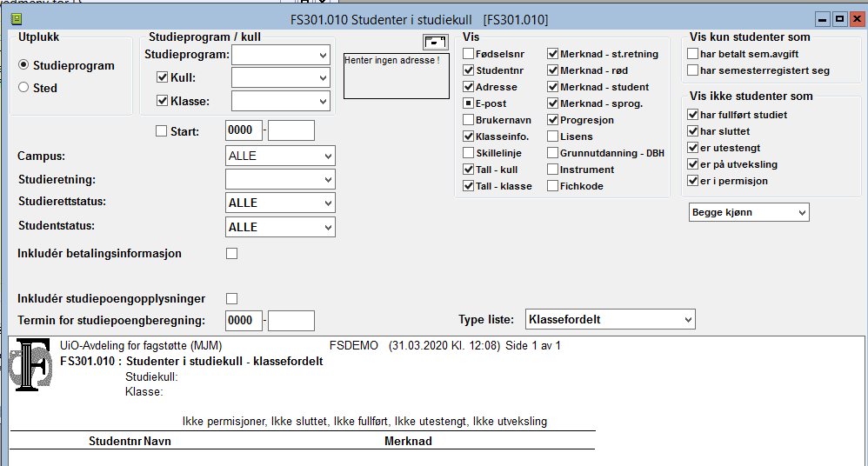The image size is (868, 466).
Task: Click the Henter ingen adresse text box
Action: [x=397, y=76]
